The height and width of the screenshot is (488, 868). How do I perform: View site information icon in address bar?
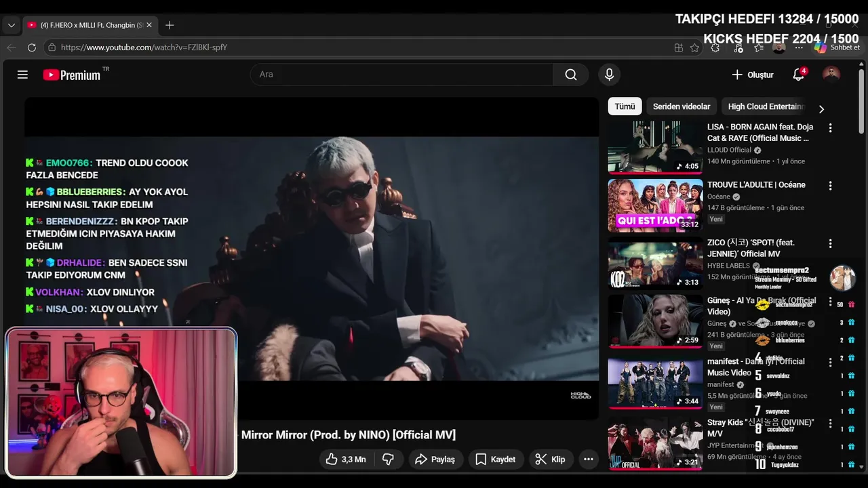click(52, 47)
